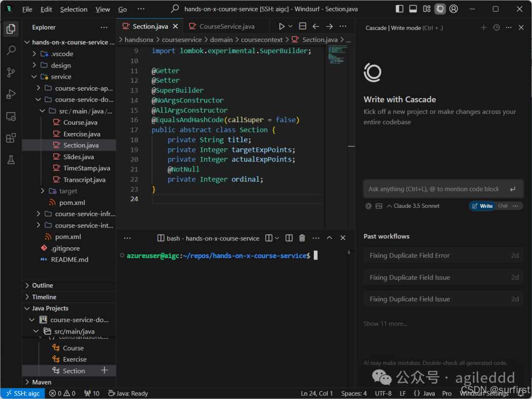Close the Cascade panel
This screenshot has width=532, height=399.
click(x=521, y=28)
